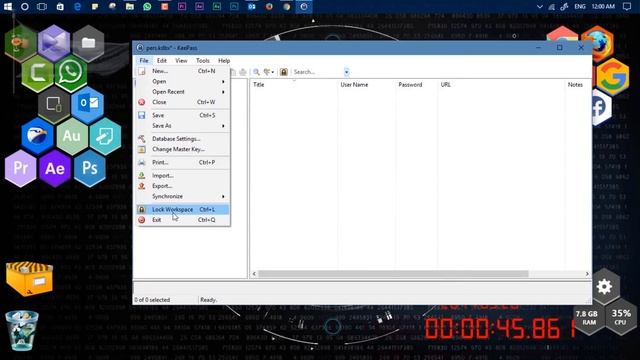Click into the Search field
This screenshot has height=360, width=640.
318,72
